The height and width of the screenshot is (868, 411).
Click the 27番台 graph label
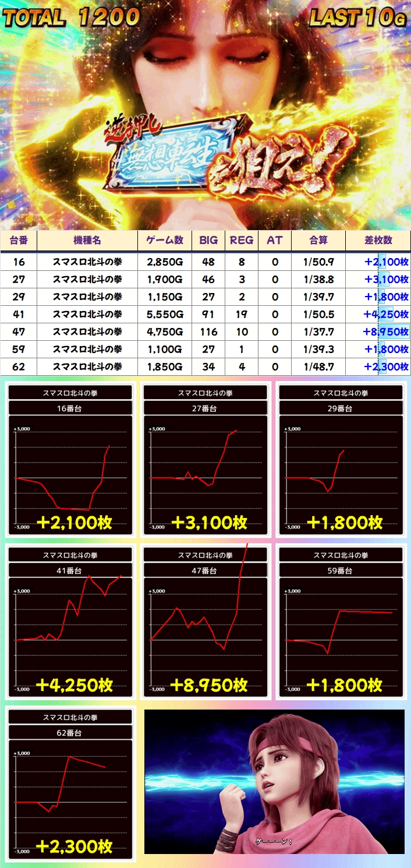[205, 409]
